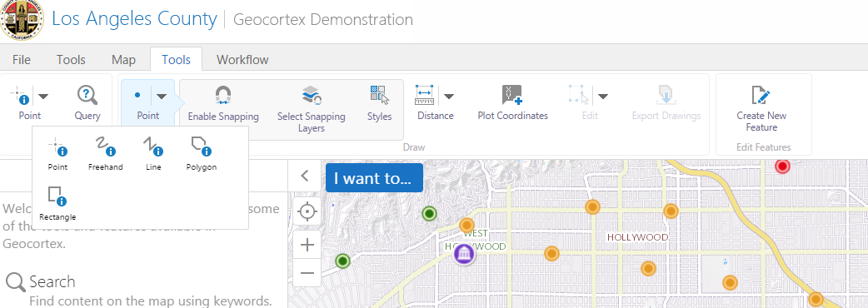
Task: Choose Rectangle identify option
Action: tap(57, 203)
